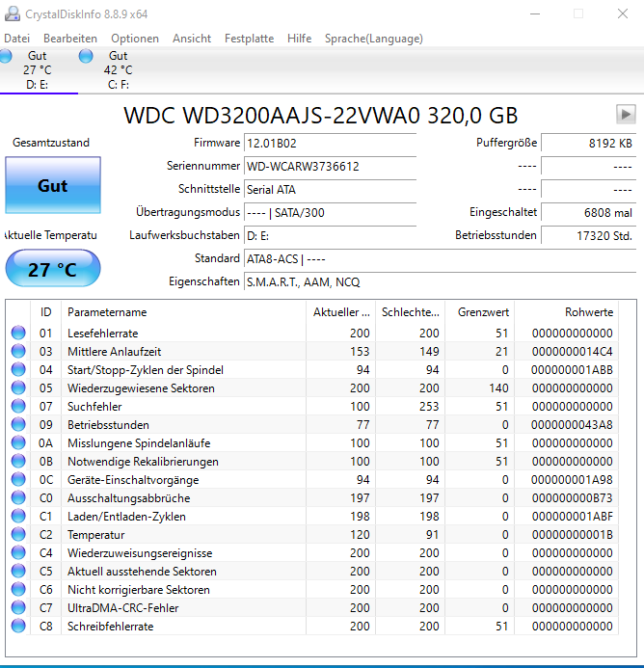Image resolution: width=644 pixels, height=668 pixels.
Task: Click the Grenzwert column header
Action: [x=479, y=312]
